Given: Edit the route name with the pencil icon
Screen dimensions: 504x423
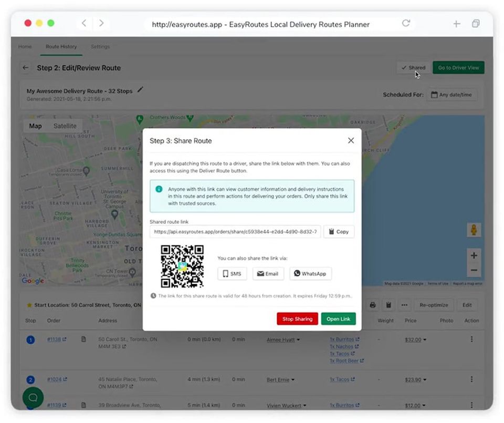Looking at the screenshot, I should tap(140, 90).
